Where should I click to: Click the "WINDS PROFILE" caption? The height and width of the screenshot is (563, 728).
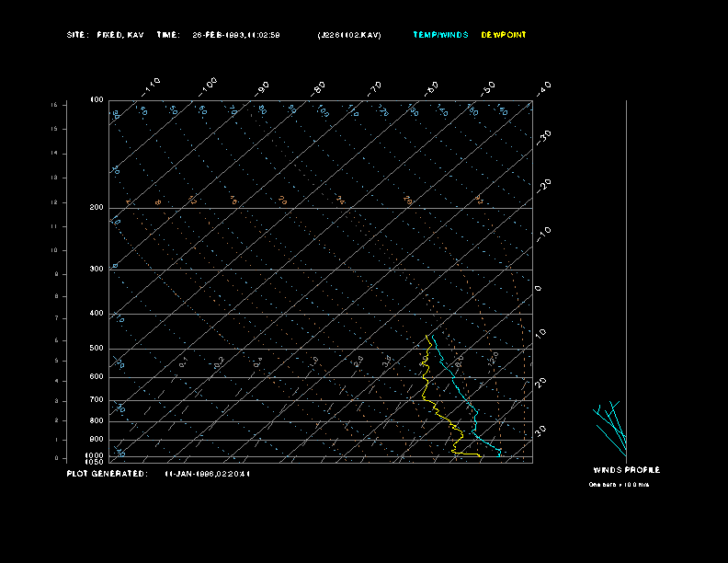[x=626, y=470]
